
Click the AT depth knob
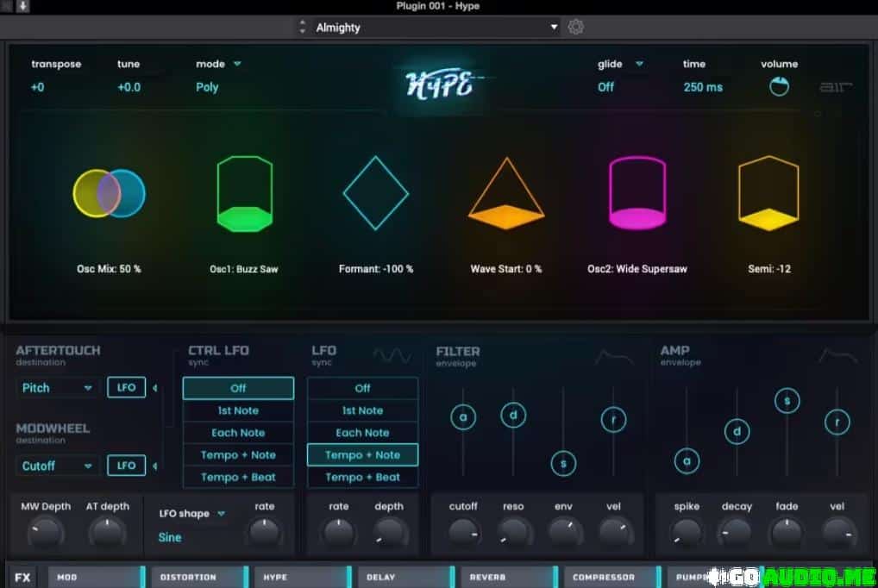coord(107,533)
